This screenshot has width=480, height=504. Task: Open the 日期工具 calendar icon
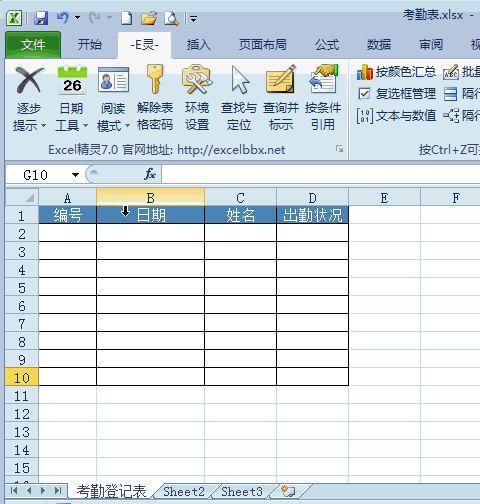click(x=71, y=98)
